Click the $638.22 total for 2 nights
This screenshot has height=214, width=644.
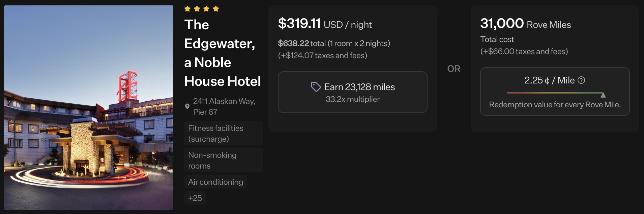[x=334, y=43]
